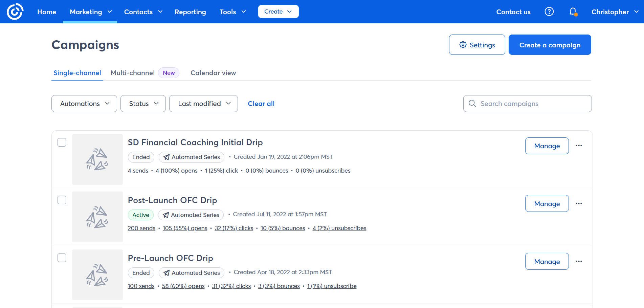Select the Pre-Launch OFC Drip checkbox

click(62, 258)
